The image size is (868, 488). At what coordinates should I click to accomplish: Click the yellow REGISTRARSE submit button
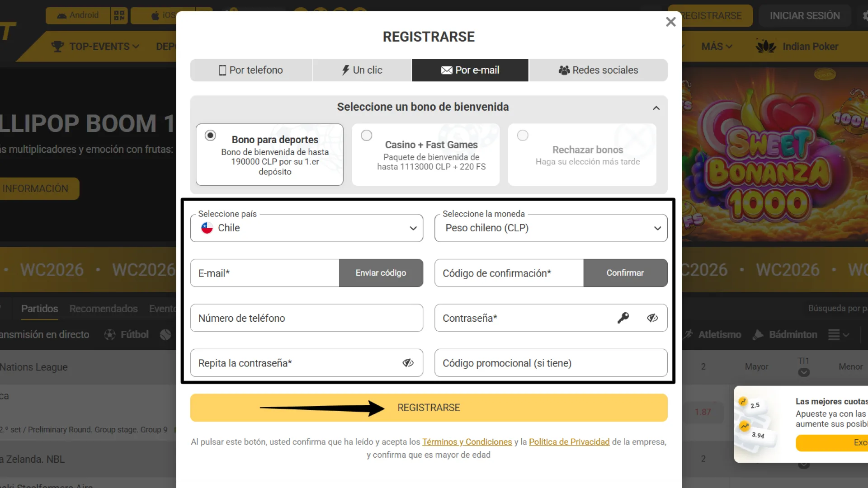coord(429,408)
